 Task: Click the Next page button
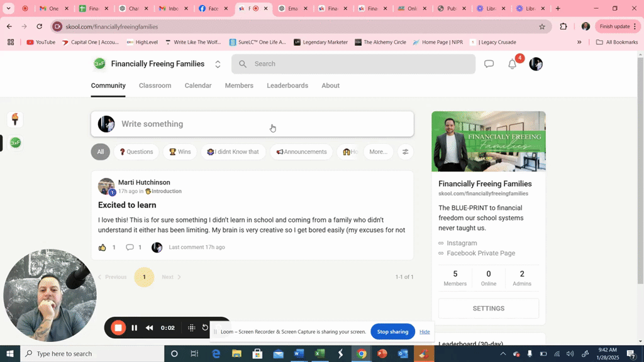171,277
